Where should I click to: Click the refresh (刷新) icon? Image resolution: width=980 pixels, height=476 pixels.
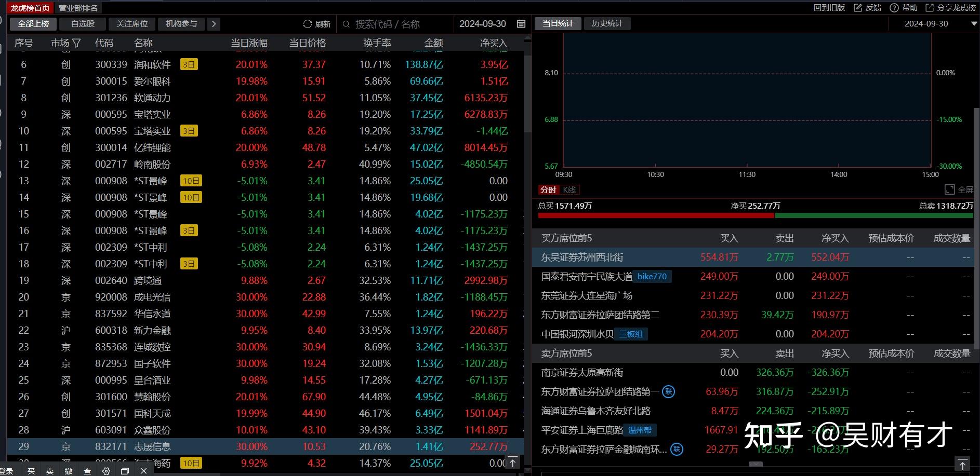coord(308,24)
